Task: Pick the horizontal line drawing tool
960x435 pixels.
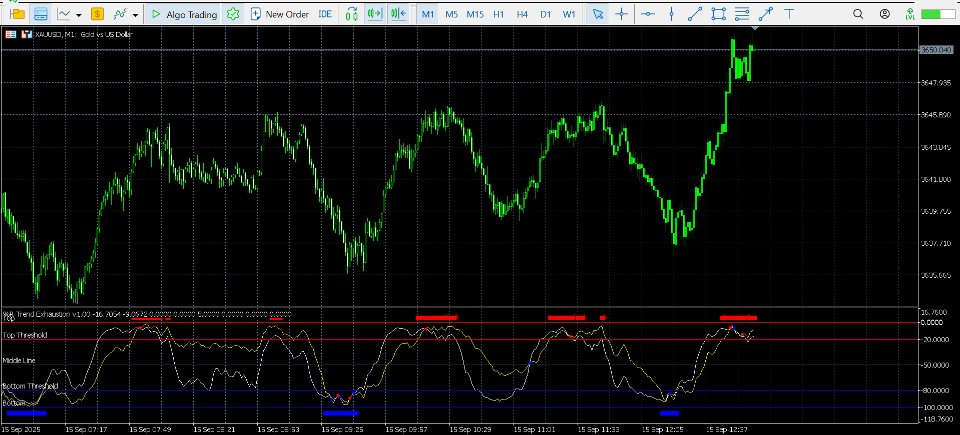Action: 648,15
